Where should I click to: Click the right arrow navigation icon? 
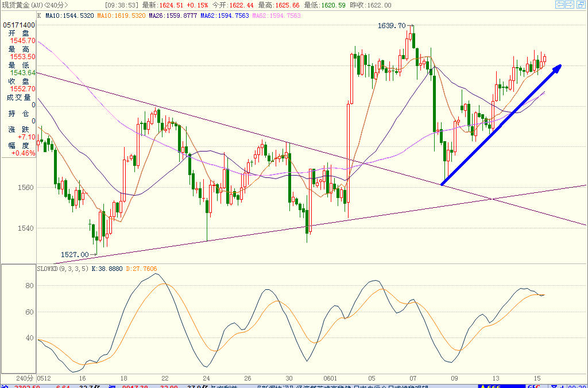point(569,5)
